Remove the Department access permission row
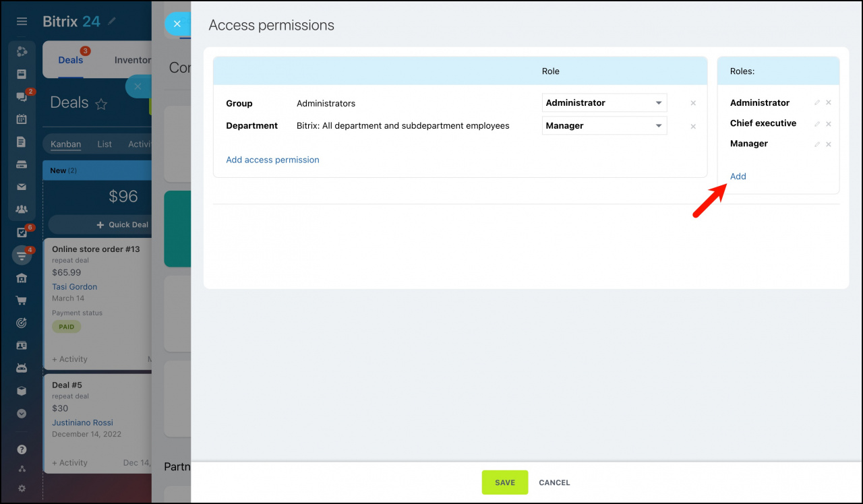Screen dimensions: 863x504 point(693,127)
